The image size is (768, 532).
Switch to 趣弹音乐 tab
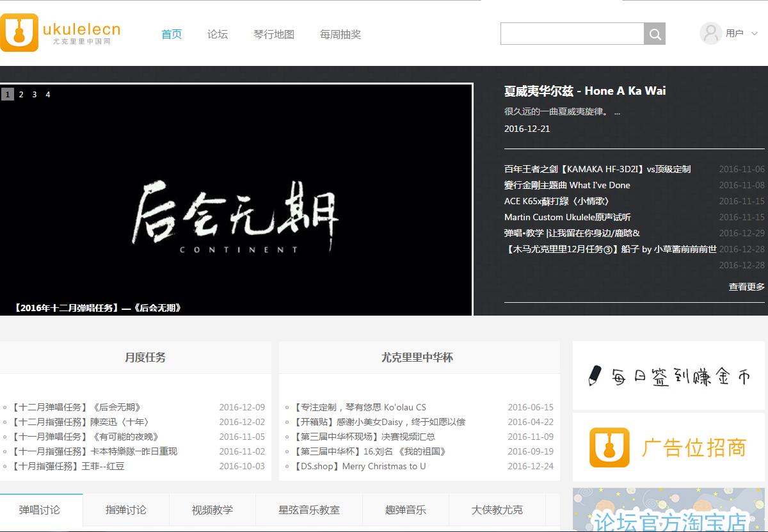tap(406, 510)
